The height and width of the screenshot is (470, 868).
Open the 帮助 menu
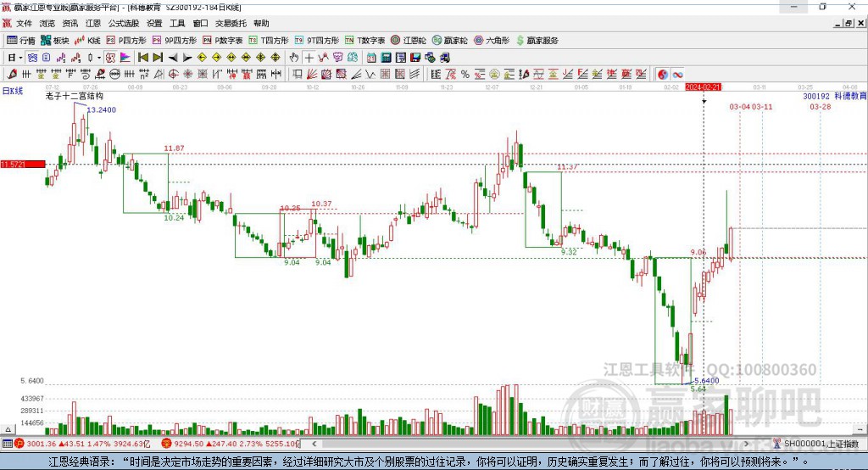[261, 23]
